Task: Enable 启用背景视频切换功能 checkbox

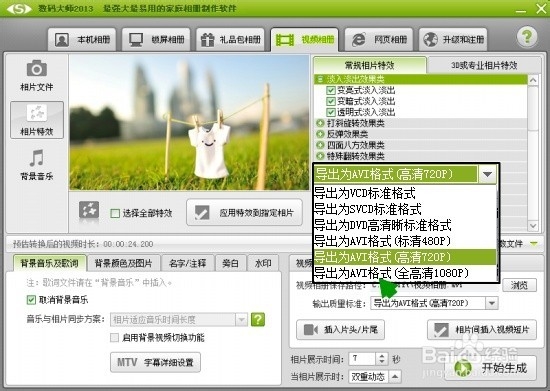Action: 114,337
